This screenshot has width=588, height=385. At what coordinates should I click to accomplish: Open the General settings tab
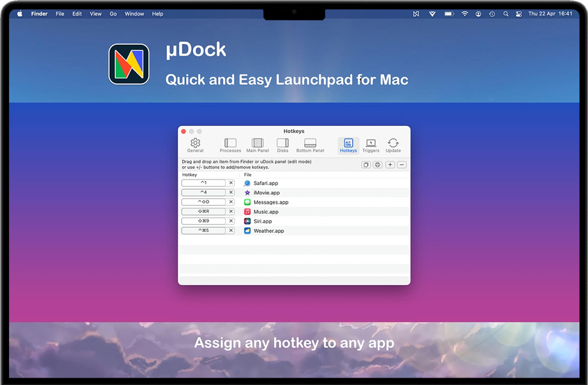(195, 145)
